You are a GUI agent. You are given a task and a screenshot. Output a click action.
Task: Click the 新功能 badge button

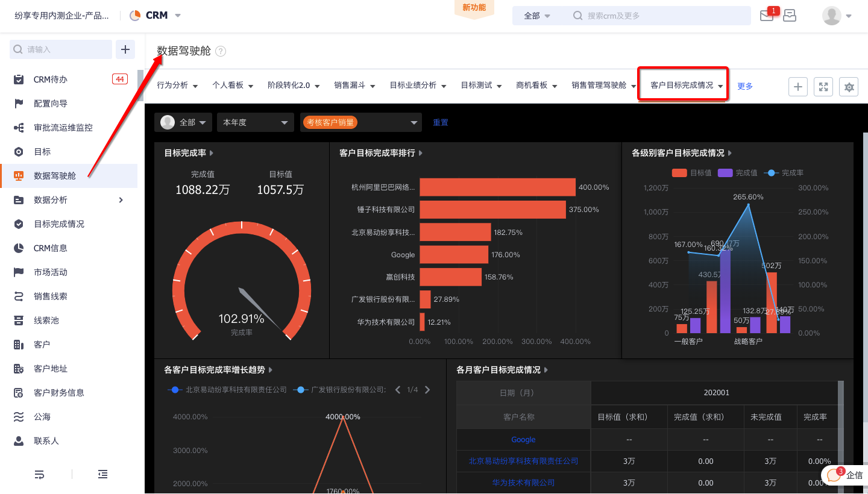click(474, 8)
